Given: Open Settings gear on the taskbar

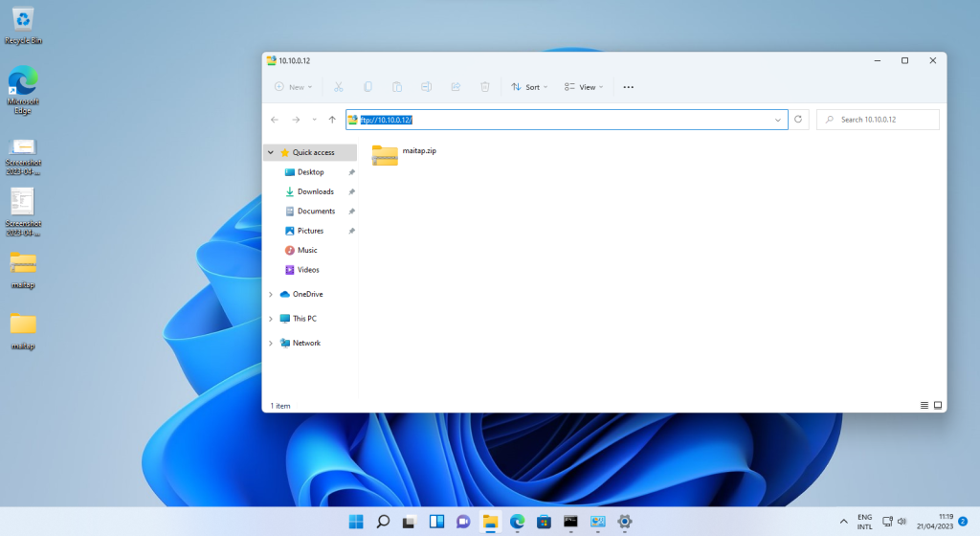Looking at the screenshot, I should tap(624, 522).
